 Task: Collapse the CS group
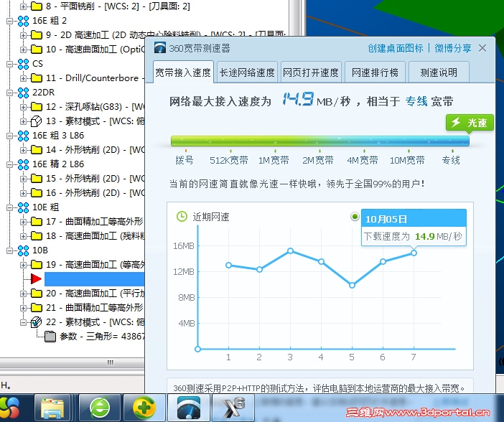tap(9, 64)
